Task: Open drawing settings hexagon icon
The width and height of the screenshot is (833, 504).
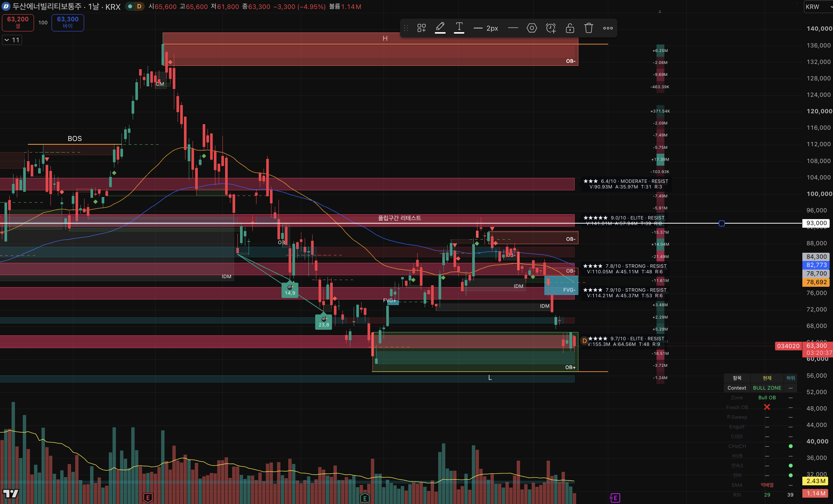Action: coord(532,28)
